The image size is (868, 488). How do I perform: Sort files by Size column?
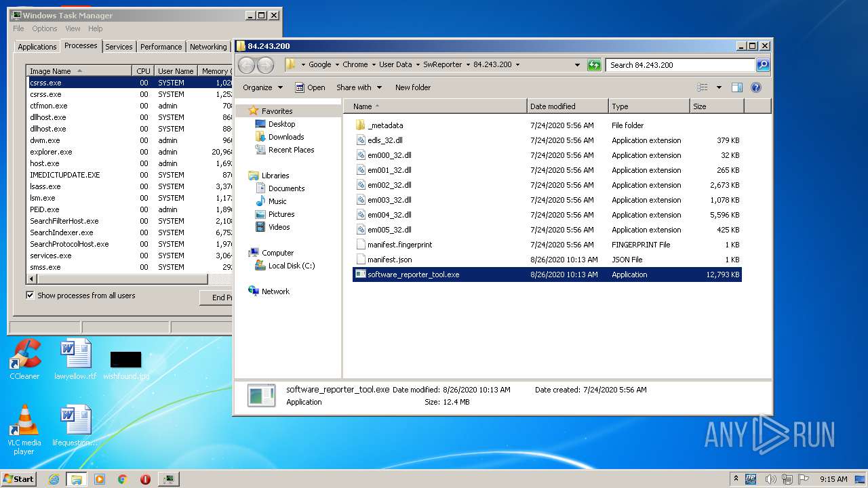tap(717, 106)
